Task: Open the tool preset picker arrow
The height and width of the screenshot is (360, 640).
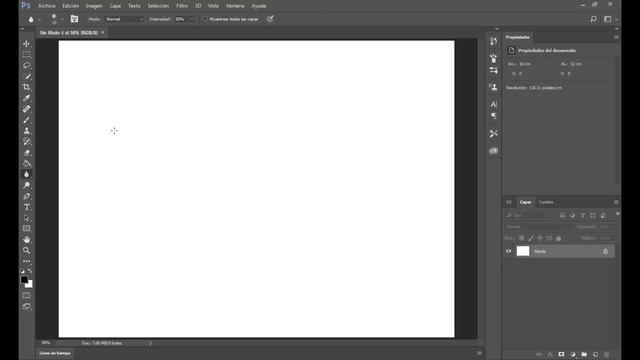Action: 39,19
